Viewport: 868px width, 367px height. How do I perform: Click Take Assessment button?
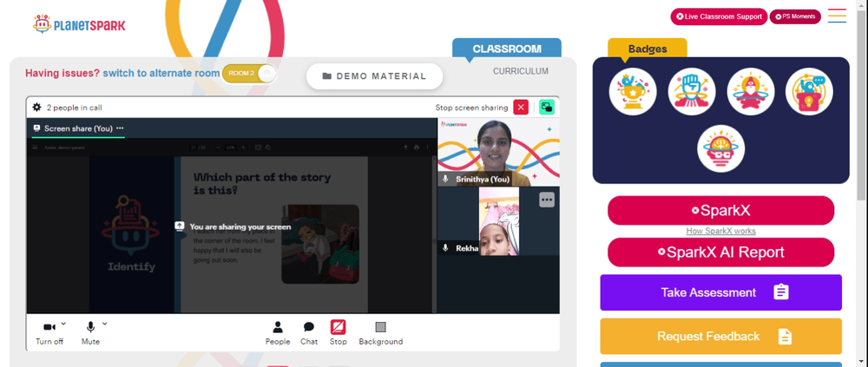point(720,293)
